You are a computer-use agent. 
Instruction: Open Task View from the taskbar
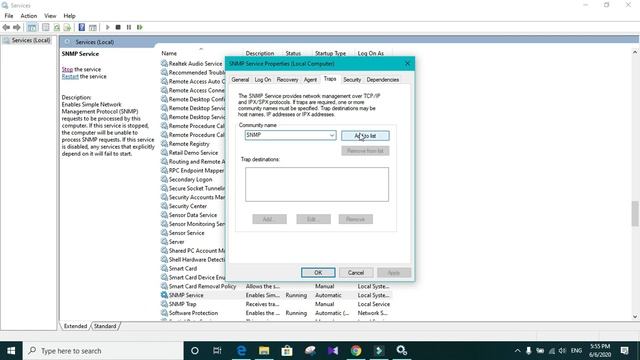[x=217, y=351]
